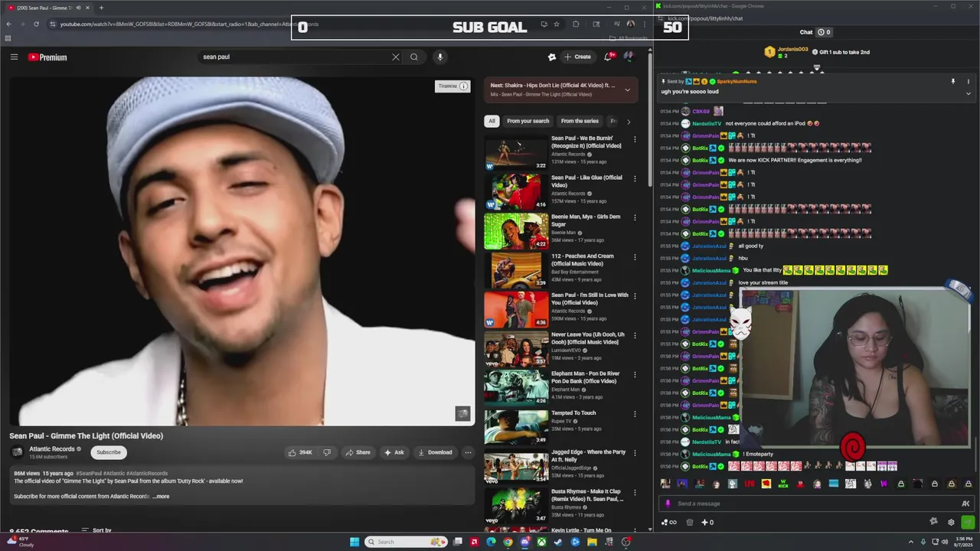Open Task View on taskbar

[458, 542]
